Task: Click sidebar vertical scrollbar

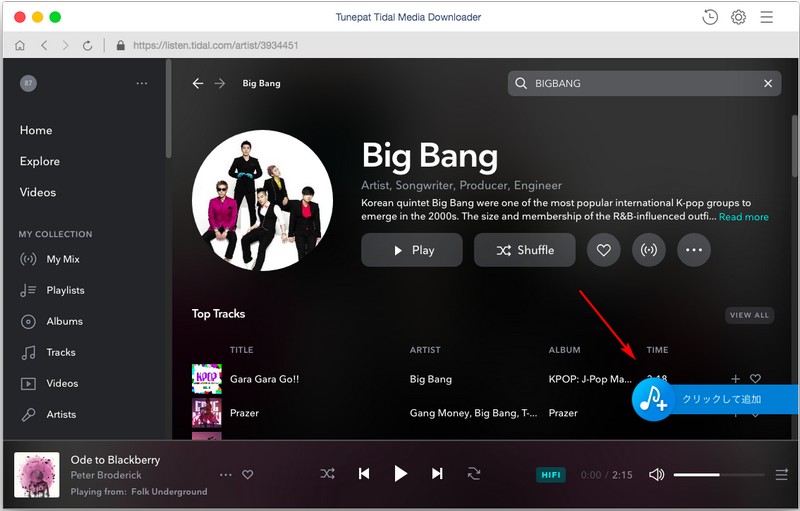Action: tap(169, 109)
